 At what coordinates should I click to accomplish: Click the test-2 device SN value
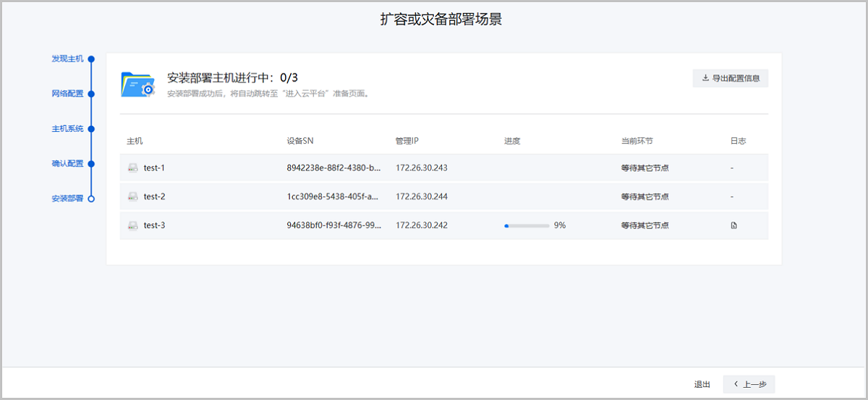click(x=333, y=197)
